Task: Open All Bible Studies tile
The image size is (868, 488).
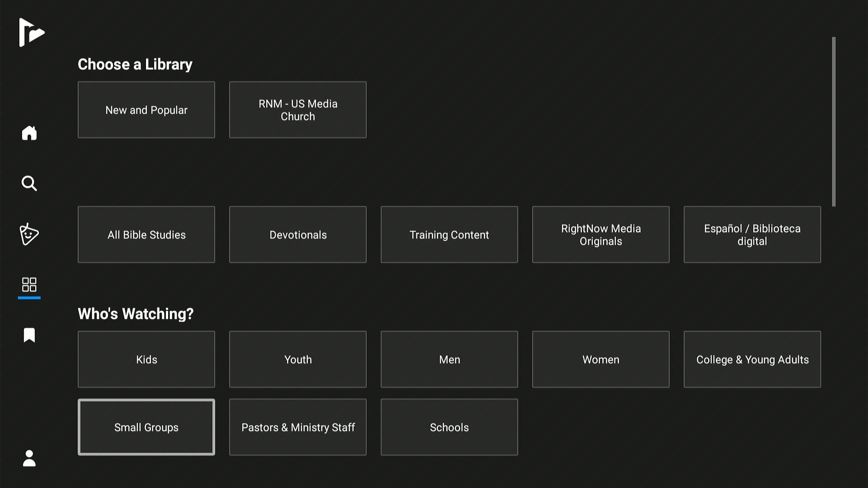Action: tap(146, 235)
